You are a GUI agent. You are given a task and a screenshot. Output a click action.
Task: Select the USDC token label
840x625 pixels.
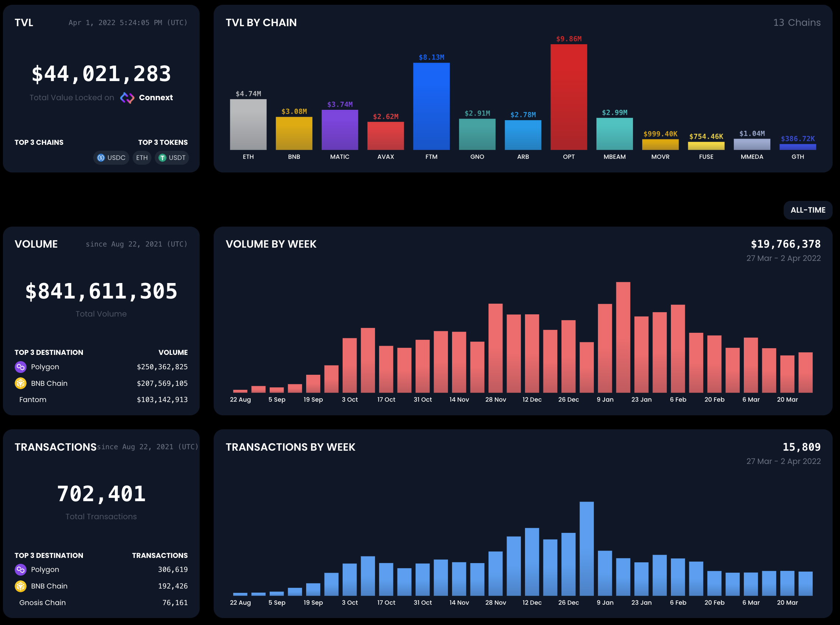(x=116, y=158)
